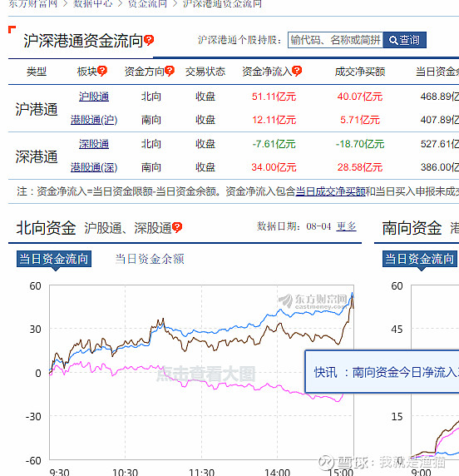Open 数据中心 breadcrumb link
The image size is (459, 476).
click(x=93, y=3)
